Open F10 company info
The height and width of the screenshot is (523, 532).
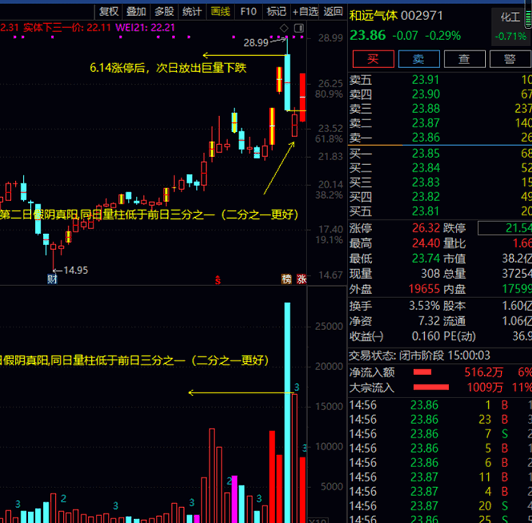pyautogui.click(x=248, y=12)
